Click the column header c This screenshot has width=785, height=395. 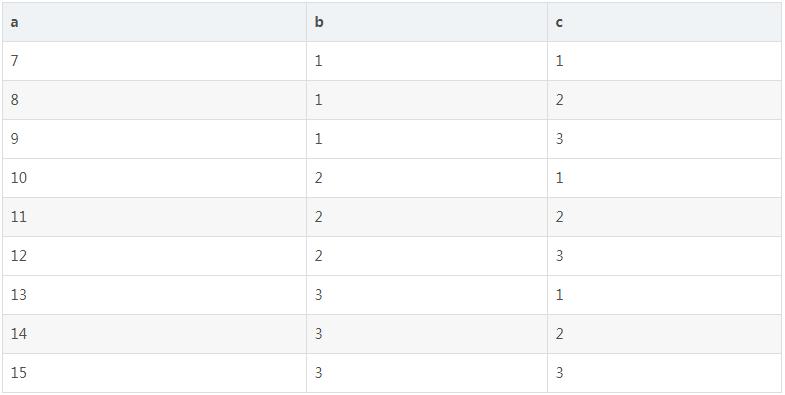coord(664,22)
